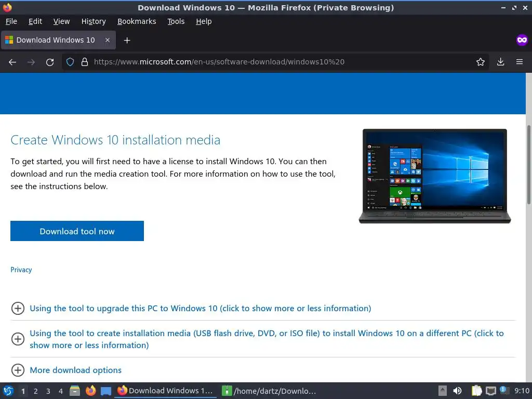Click the show desktop panel icon
The height and width of the screenshot is (399, 532).
click(106, 391)
